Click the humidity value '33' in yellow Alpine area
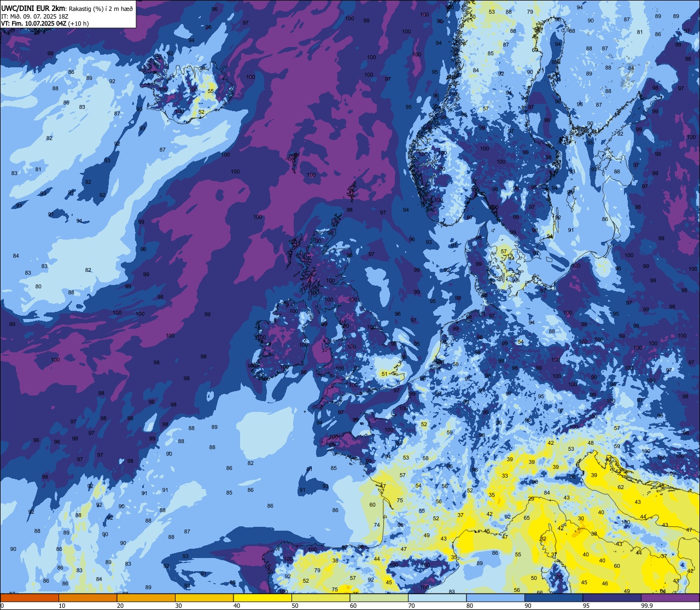This screenshot has width=700, height=610. [505, 476]
